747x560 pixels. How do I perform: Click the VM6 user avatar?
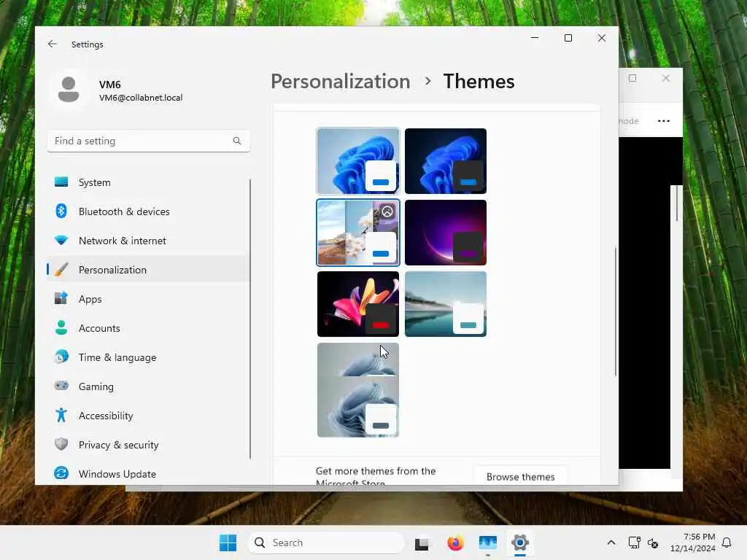pos(69,90)
